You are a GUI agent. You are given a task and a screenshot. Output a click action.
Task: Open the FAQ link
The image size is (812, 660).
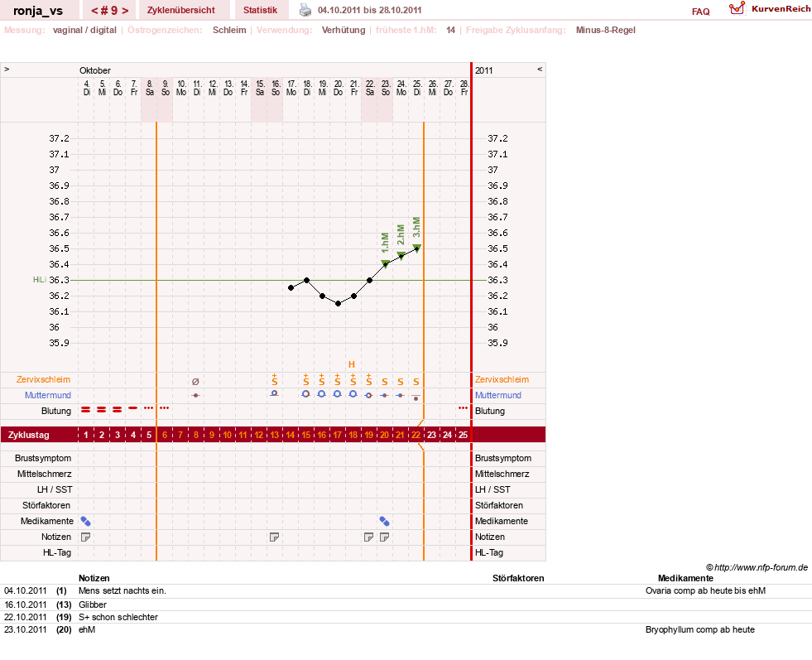pyautogui.click(x=700, y=12)
